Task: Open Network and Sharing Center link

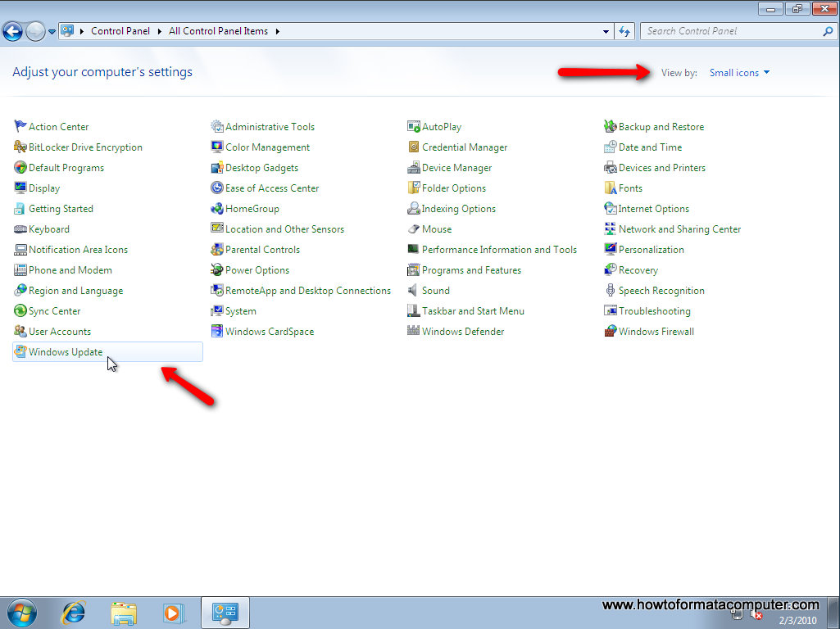Action: (x=680, y=229)
